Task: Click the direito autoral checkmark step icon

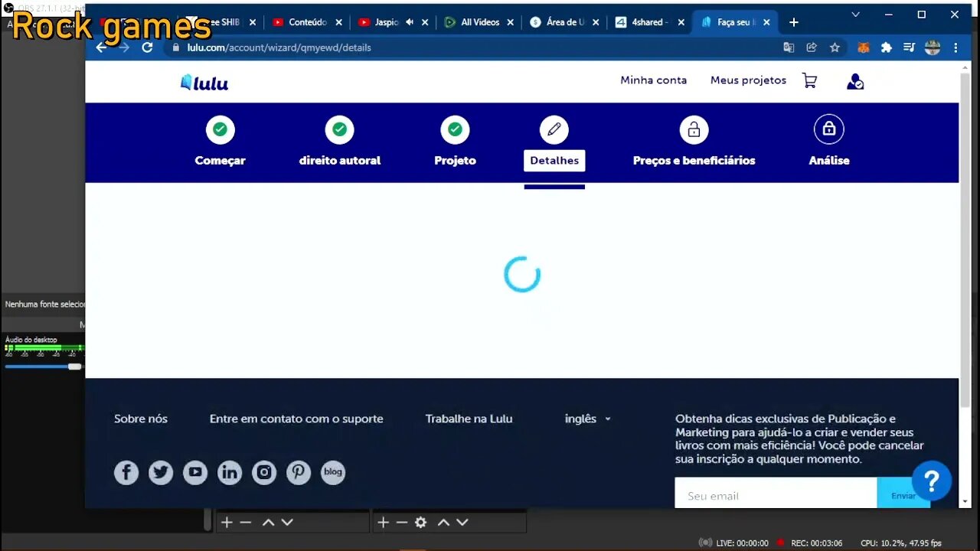Action: [x=339, y=129]
